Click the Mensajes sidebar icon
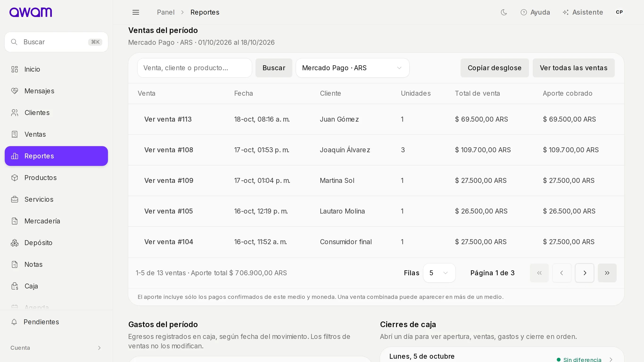 click(x=15, y=91)
